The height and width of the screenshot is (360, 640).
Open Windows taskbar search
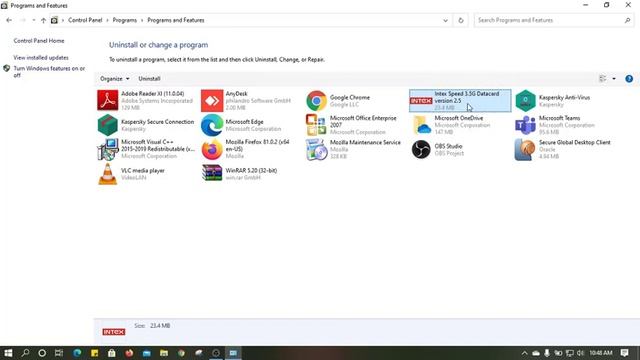[x=25, y=353]
